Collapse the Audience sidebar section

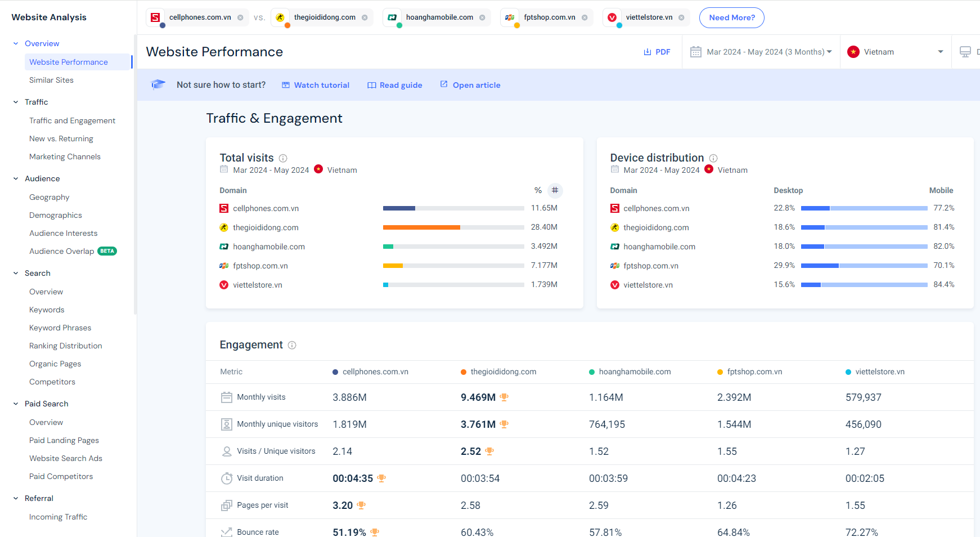click(x=16, y=178)
